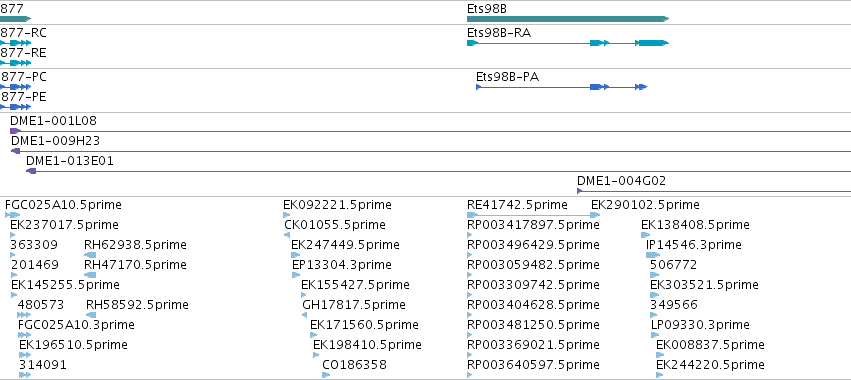Click the EK138408.5prime EST label
The height and width of the screenshot is (380, 851).
[695, 225]
